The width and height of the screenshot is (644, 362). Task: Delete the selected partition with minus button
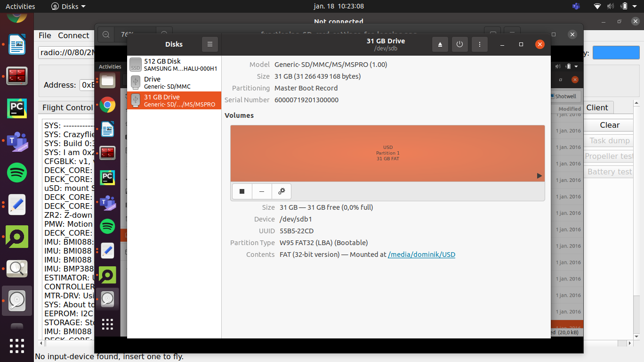(262, 191)
